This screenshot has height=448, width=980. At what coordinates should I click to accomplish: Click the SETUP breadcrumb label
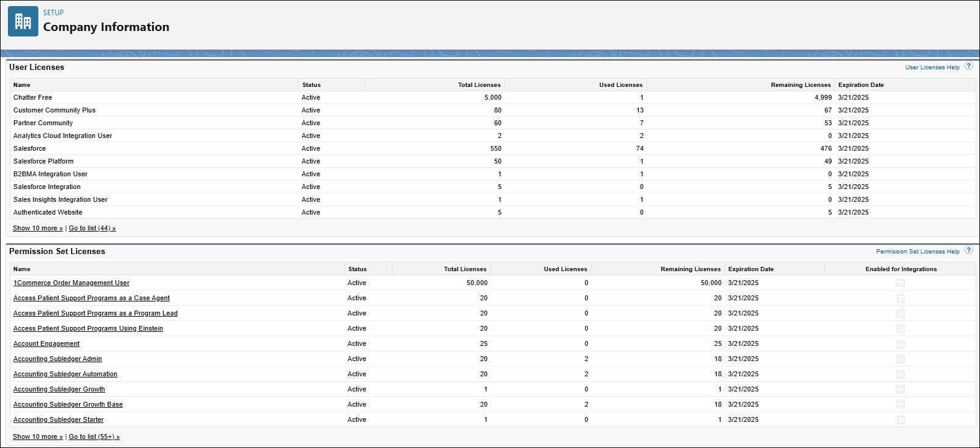[x=54, y=12]
